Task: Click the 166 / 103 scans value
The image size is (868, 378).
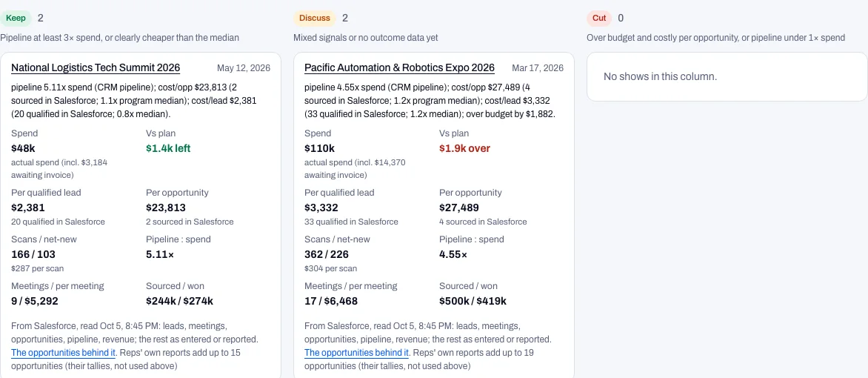Action: click(33, 254)
